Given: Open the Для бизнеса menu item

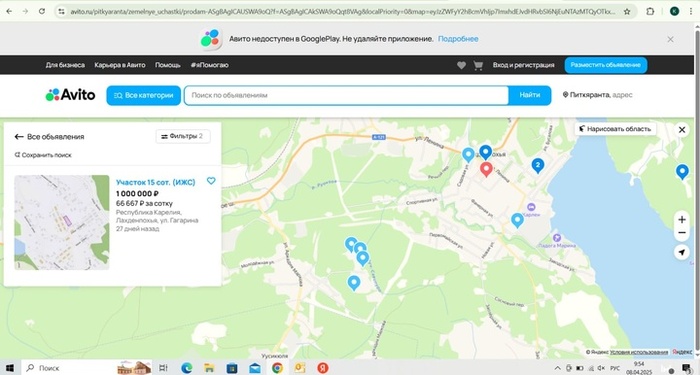Looking at the screenshot, I should [x=65, y=65].
